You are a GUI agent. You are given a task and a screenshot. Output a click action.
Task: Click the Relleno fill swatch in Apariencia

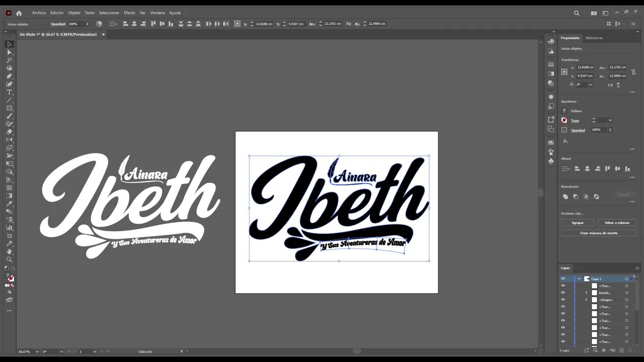click(565, 111)
